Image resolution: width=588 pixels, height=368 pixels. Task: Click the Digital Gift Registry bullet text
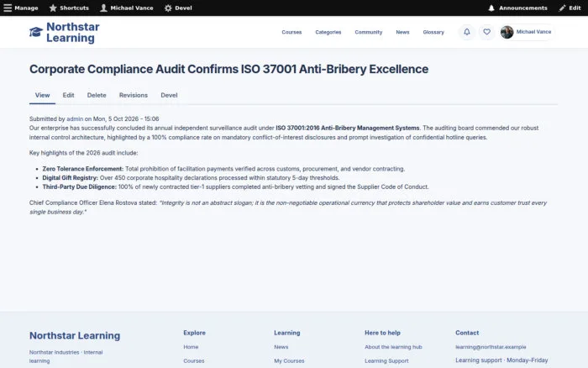(70, 178)
